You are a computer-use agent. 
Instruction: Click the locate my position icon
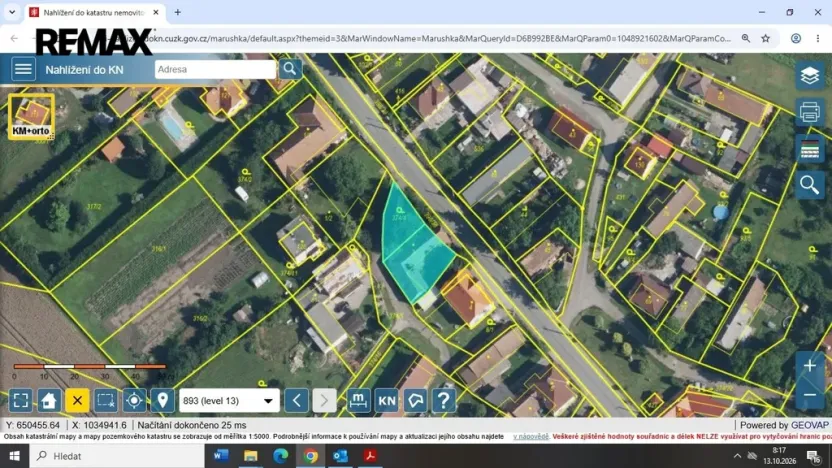134,401
